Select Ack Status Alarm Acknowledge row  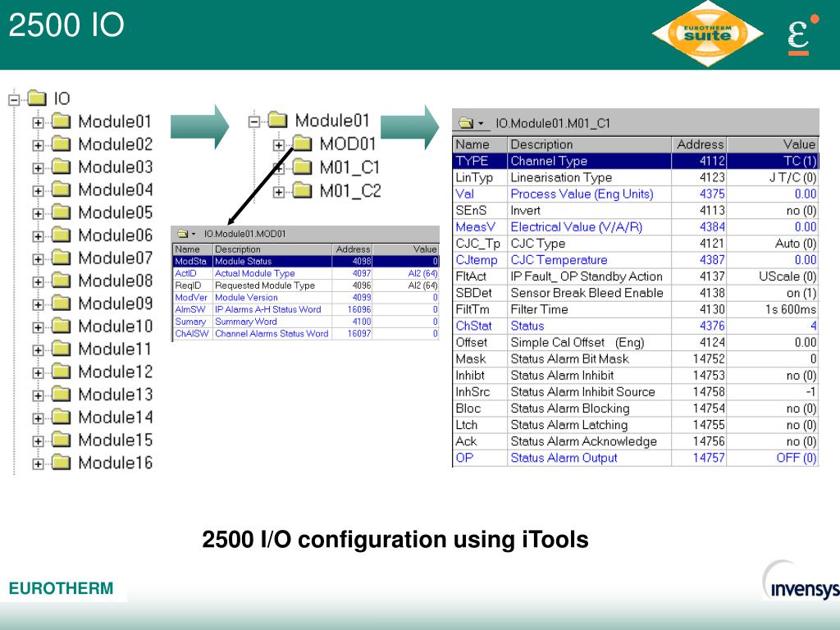coord(636,441)
